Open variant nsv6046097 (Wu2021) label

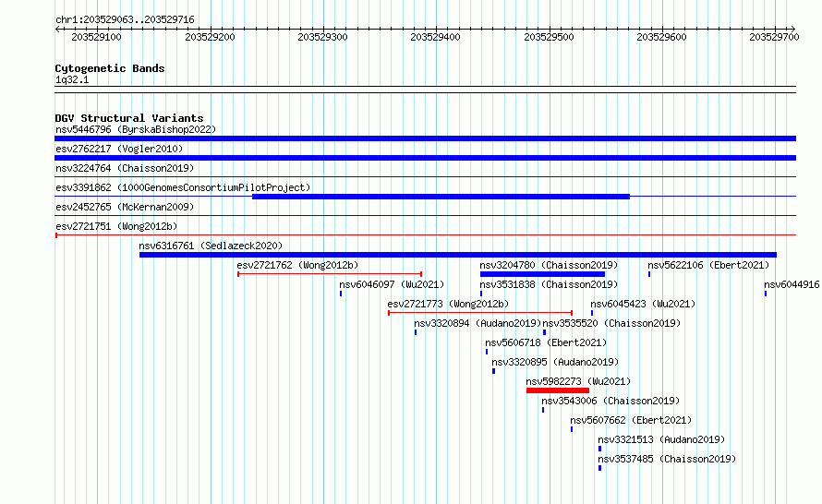click(x=392, y=284)
